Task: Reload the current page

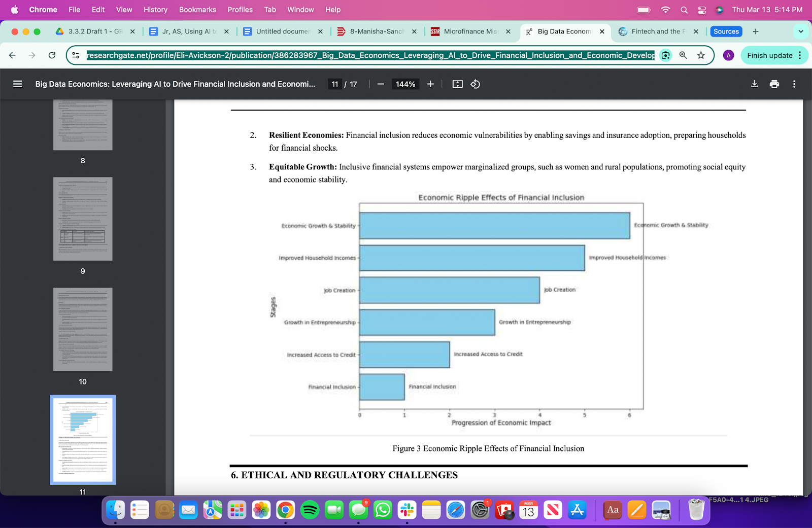Action: pyautogui.click(x=52, y=55)
